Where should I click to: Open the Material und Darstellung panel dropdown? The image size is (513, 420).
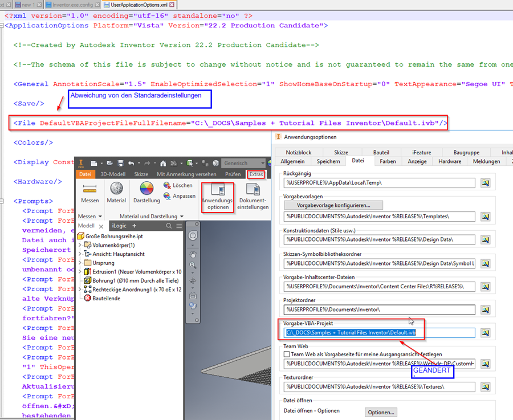pyautogui.click(x=182, y=217)
